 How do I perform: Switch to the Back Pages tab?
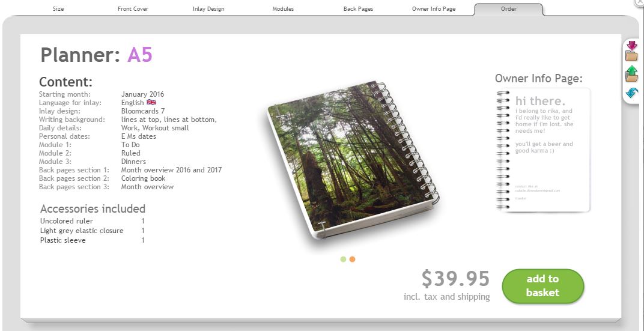(358, 8)
